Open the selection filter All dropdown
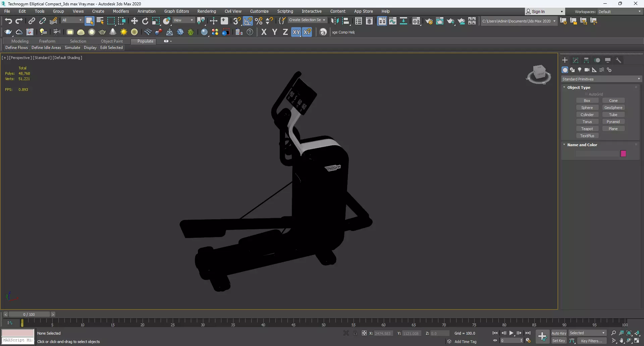The height and width of the screenshot is (346, 644). tap(72, 20)
